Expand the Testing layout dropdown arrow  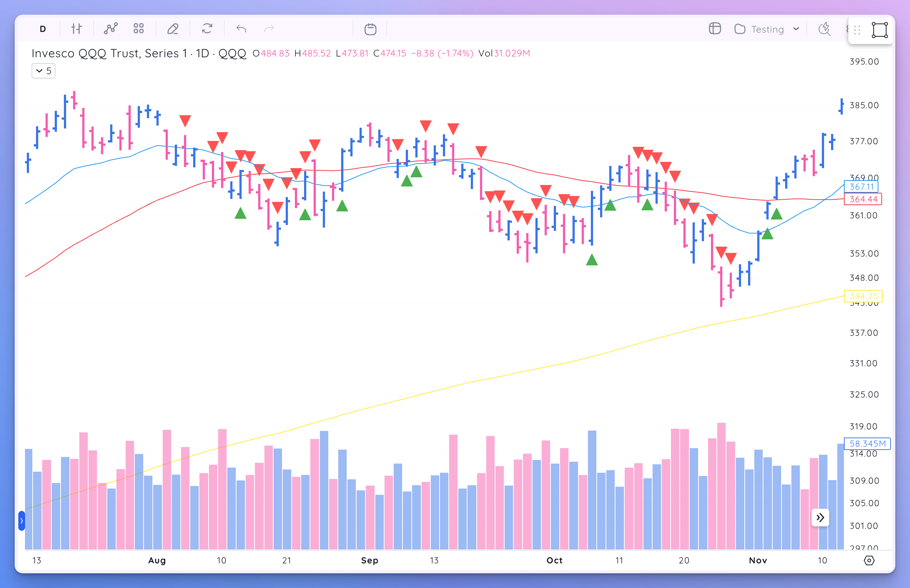click(x=796, y=29)
